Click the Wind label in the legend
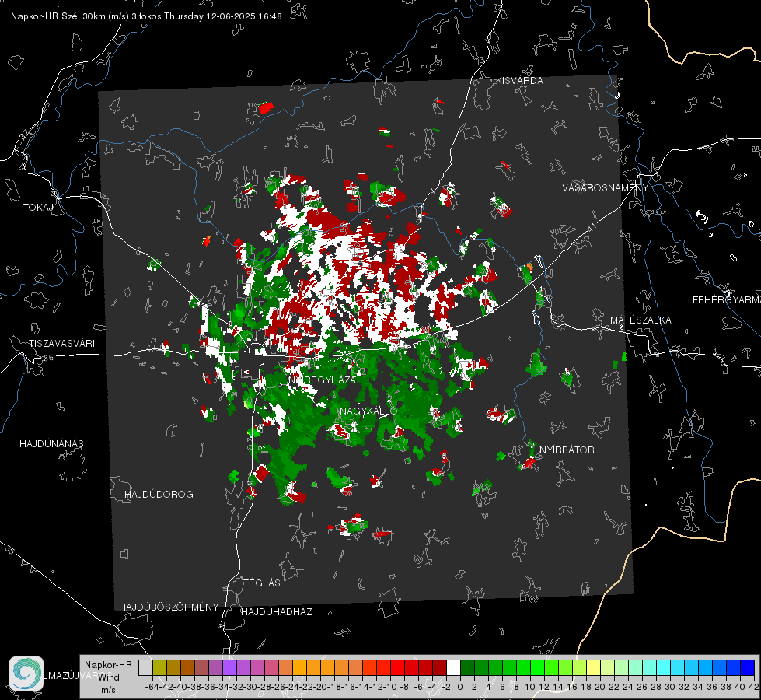This screenshot has width=761, height=700. pyautogui.click(x=108, y=677)
